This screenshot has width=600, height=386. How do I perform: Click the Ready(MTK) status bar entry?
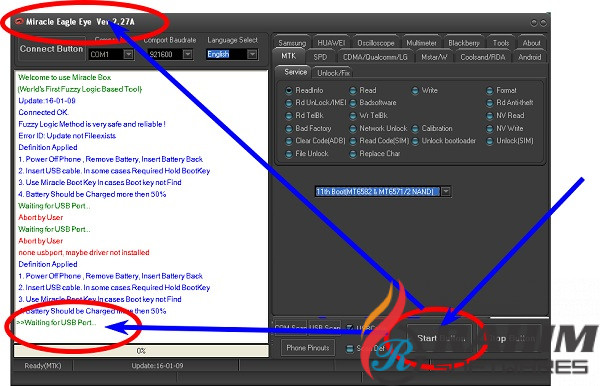(x=42, y=366)
